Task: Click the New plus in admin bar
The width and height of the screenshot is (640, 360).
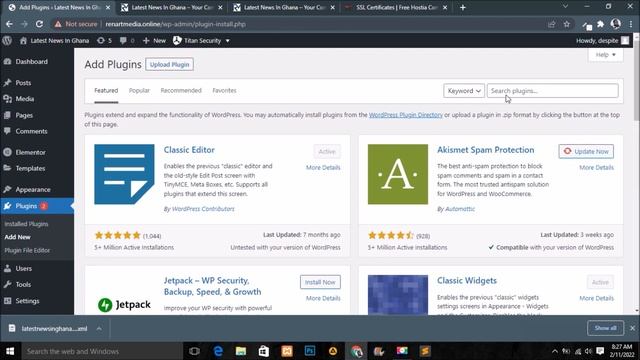Action: tap(154, 40)
